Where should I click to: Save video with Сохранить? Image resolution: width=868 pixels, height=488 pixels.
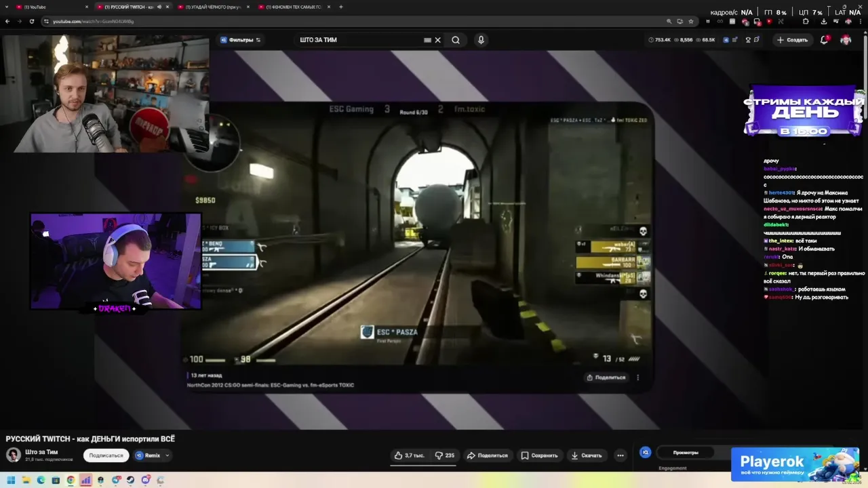tap(540, 455)
